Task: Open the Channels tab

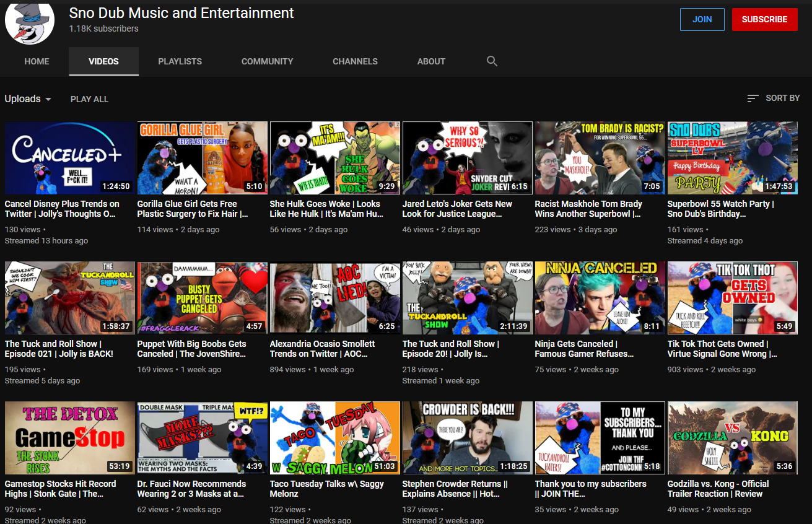Action: click(355, 61)
